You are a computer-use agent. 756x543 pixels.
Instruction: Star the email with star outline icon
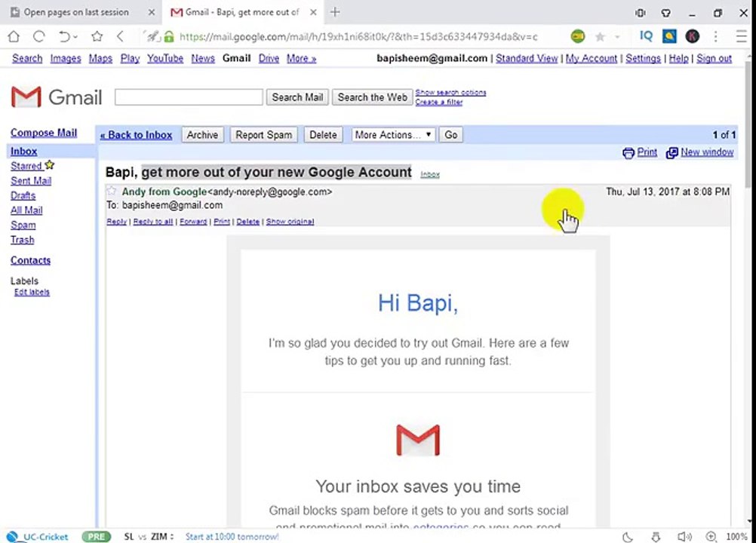112,191
